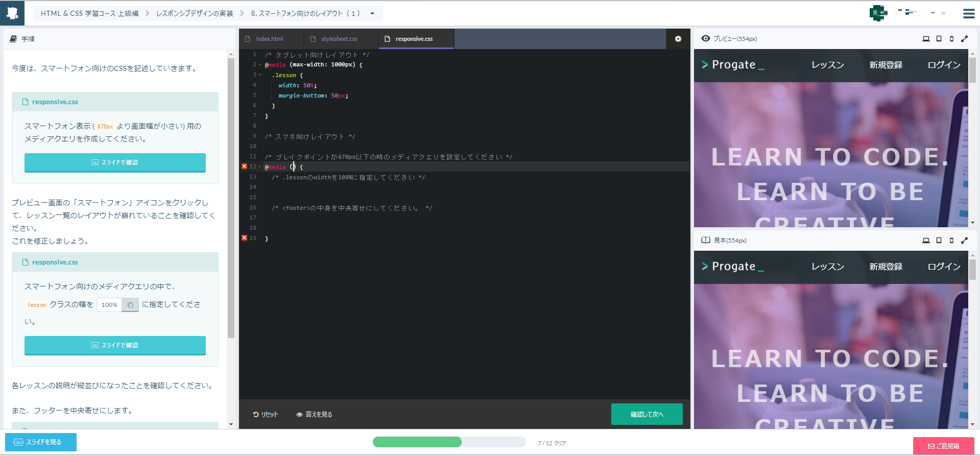Open the editor settings gear
Screen dimensions: 980x456
(678, 39)
